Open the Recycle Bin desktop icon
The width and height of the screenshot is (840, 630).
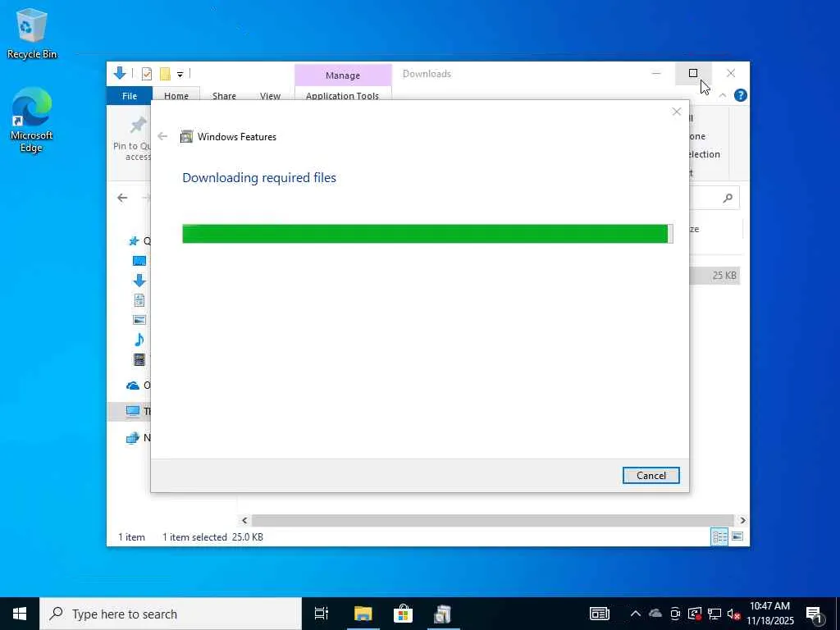pos(32,33)
